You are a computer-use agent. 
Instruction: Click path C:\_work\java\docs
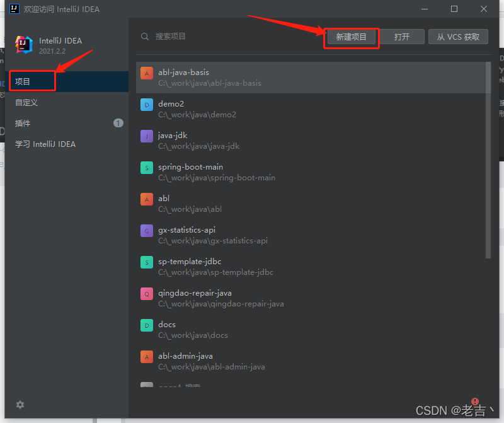(193, 335)
